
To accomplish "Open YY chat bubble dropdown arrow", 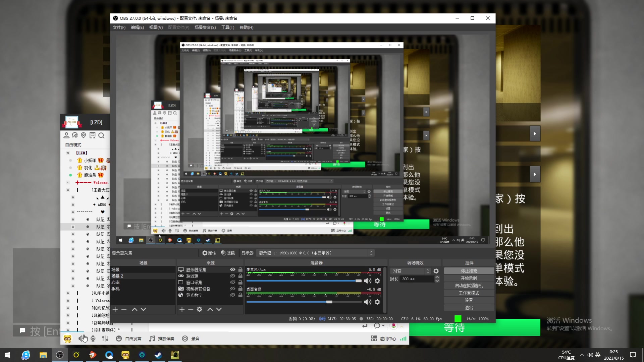I will coord(383,326).
